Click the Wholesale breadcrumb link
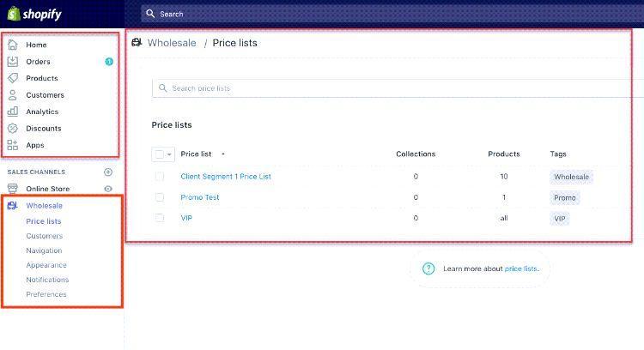Viewport: 644px width, 350px height. pos(172,43)
